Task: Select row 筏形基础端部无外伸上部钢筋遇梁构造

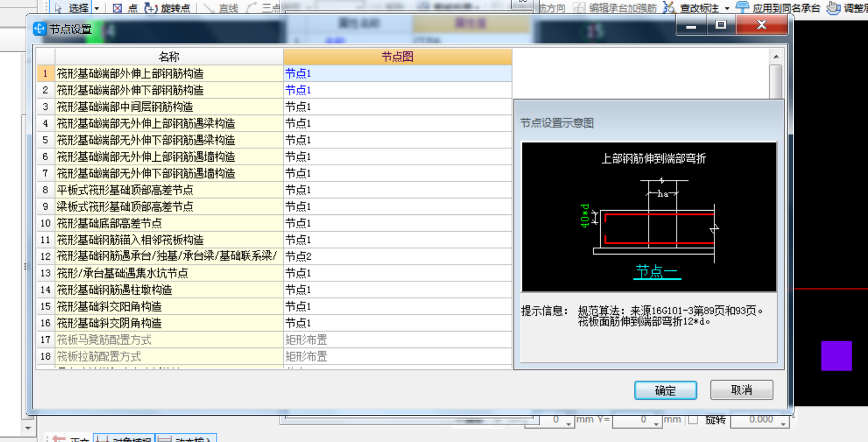Action: coord(169,123)
